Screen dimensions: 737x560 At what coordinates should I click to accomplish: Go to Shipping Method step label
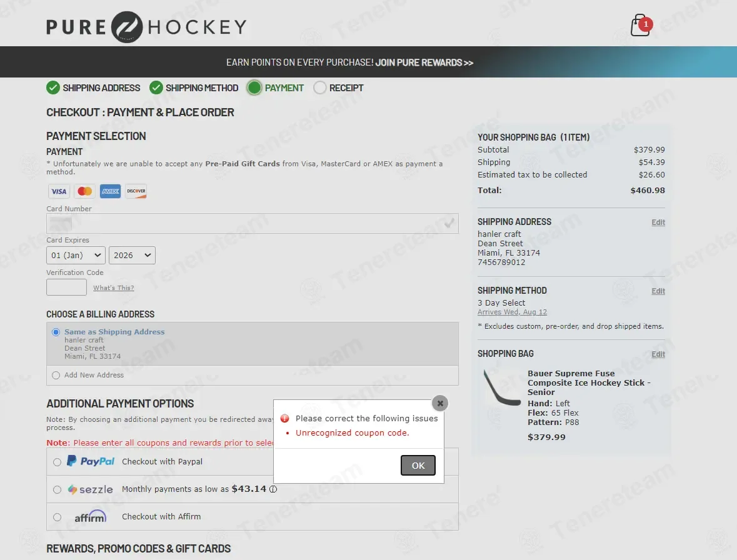(x=202, y=88)
